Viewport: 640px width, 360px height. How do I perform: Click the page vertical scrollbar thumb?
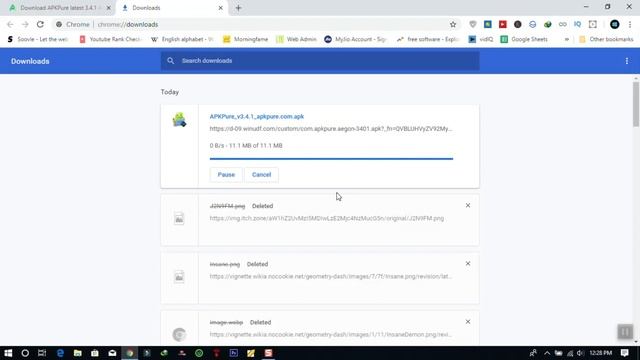pyautogui.click(x=636, y=104)
